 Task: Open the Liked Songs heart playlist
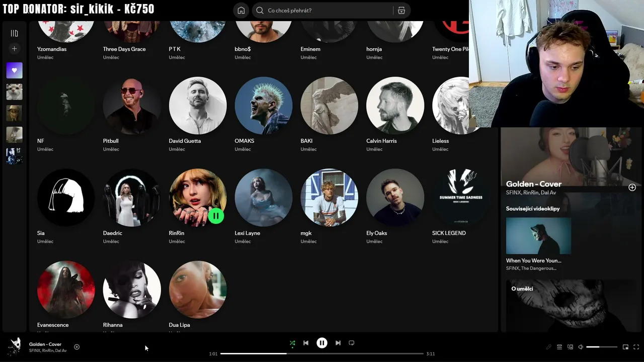coord(14,70)
